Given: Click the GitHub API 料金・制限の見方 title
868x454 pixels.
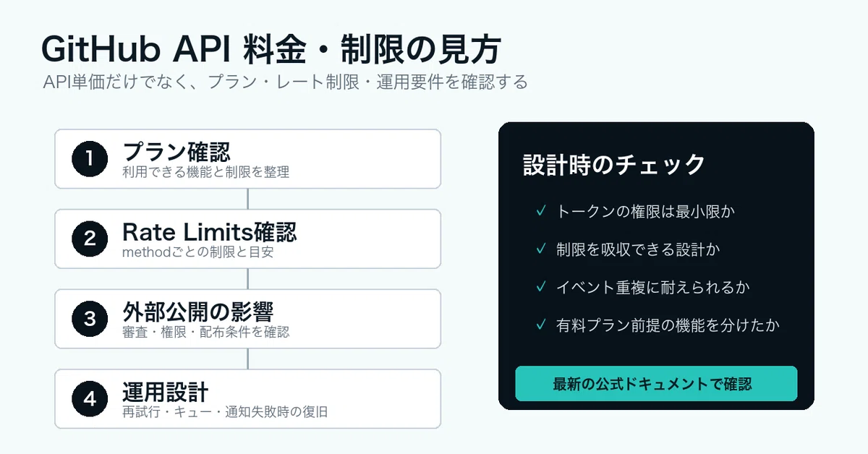Looking at the screenshot, I should click(x=271, y=51).
